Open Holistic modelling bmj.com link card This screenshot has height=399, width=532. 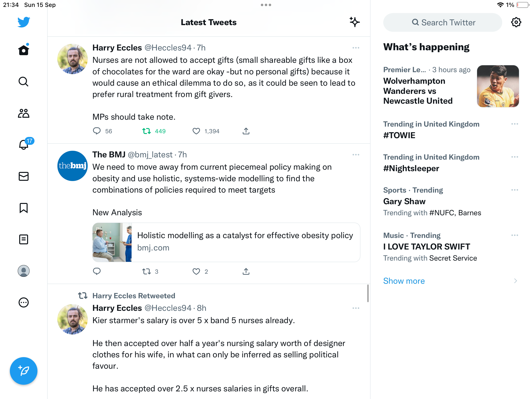pyautogui.click(x=226, y=242)
